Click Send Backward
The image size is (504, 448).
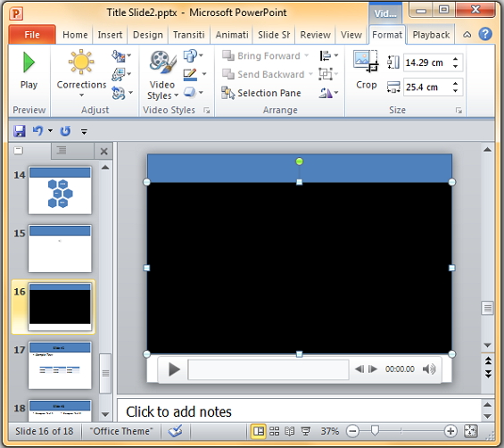click(268, 74)
